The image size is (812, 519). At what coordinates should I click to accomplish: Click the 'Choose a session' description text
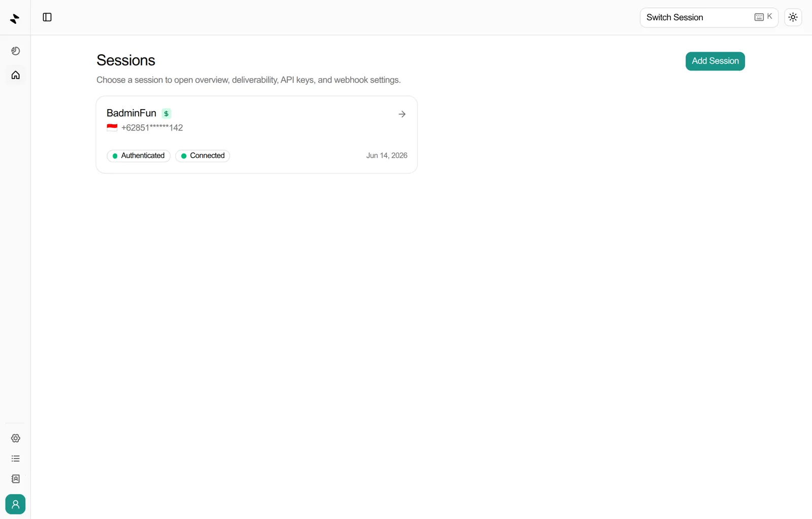point(249,80)
